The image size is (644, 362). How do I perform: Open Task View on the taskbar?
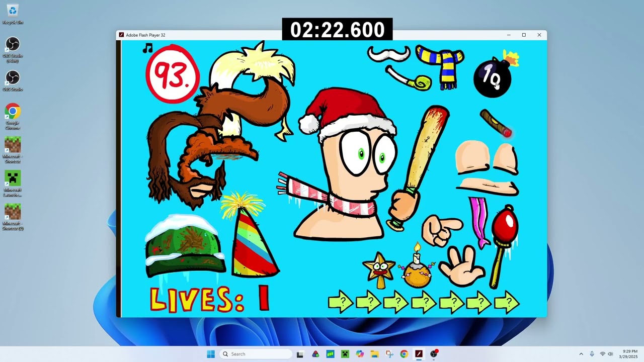pos(300,354)
